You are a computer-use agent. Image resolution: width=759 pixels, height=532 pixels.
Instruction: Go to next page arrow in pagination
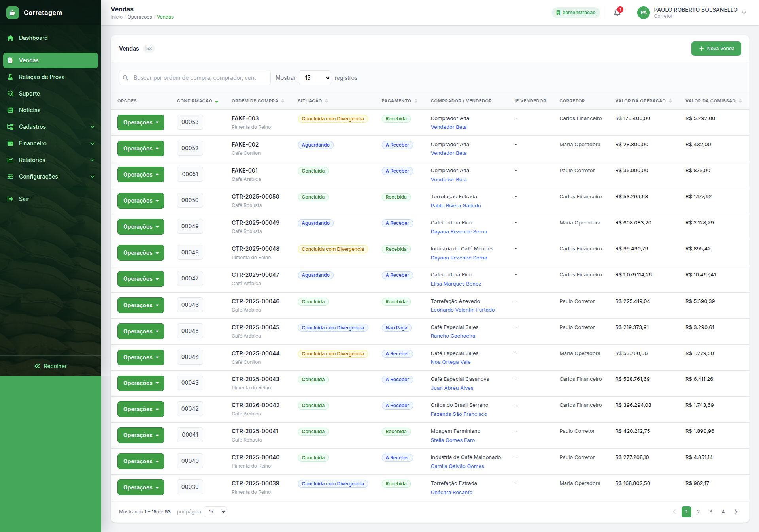[x=736, y=512]
